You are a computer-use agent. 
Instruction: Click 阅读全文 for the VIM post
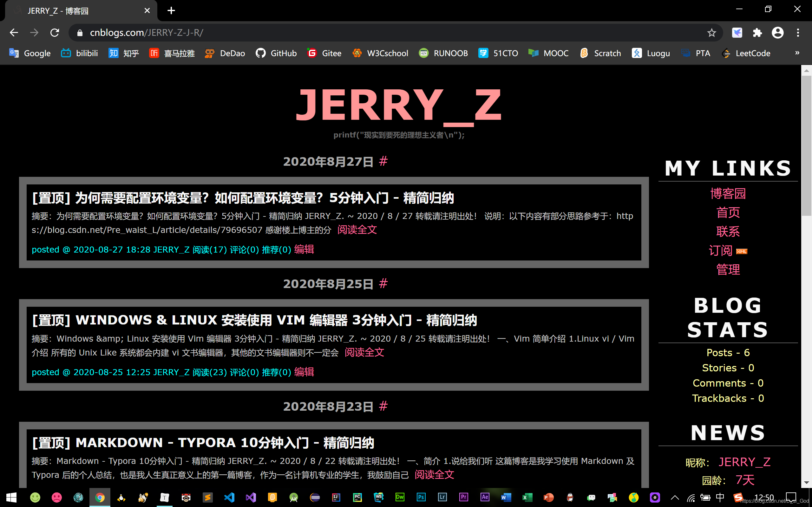pyautogui.click(x=364, y=352)
